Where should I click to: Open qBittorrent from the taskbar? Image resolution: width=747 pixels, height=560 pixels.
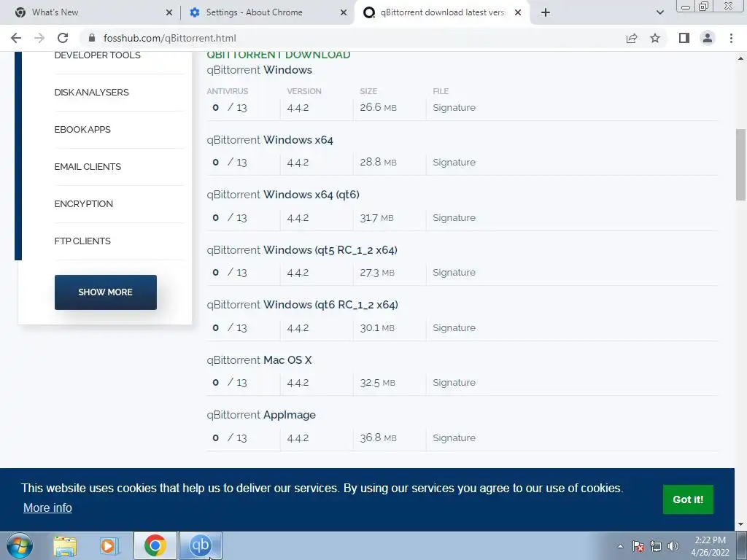tap(200, 545)
